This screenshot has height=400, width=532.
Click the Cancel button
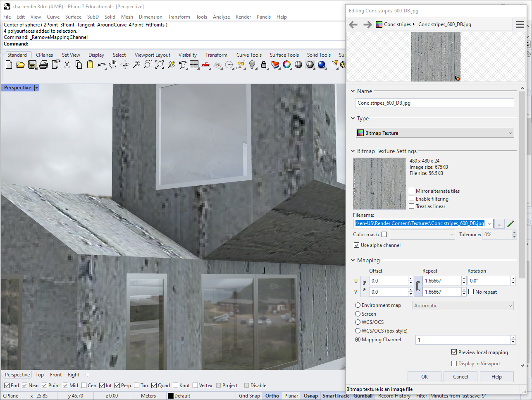(x=460, y=377)
